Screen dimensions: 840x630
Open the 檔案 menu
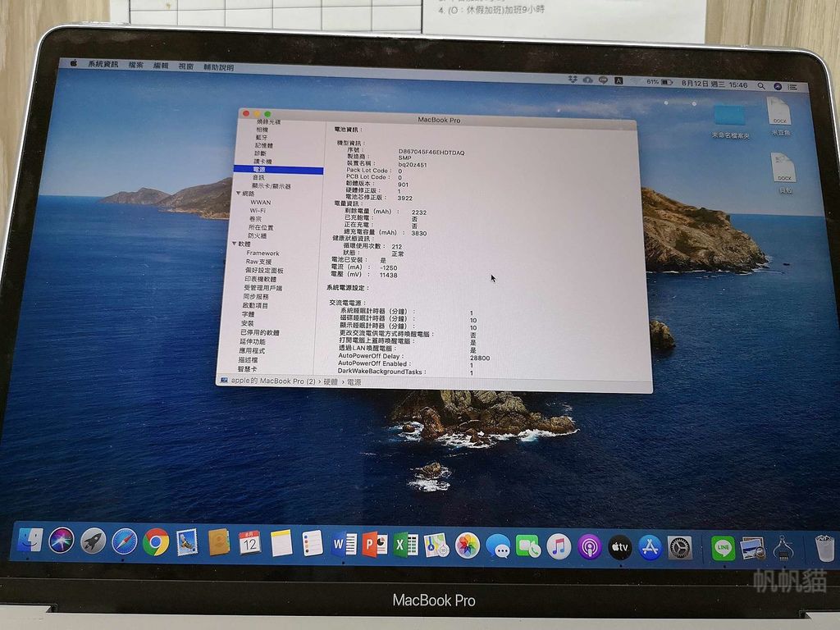click(136, 65)
